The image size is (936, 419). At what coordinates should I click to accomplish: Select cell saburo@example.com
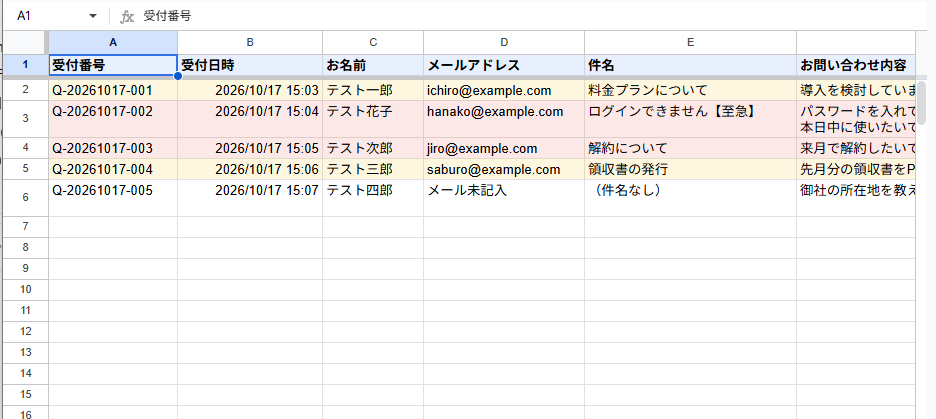pyautogui.click(x=504, y=169)
